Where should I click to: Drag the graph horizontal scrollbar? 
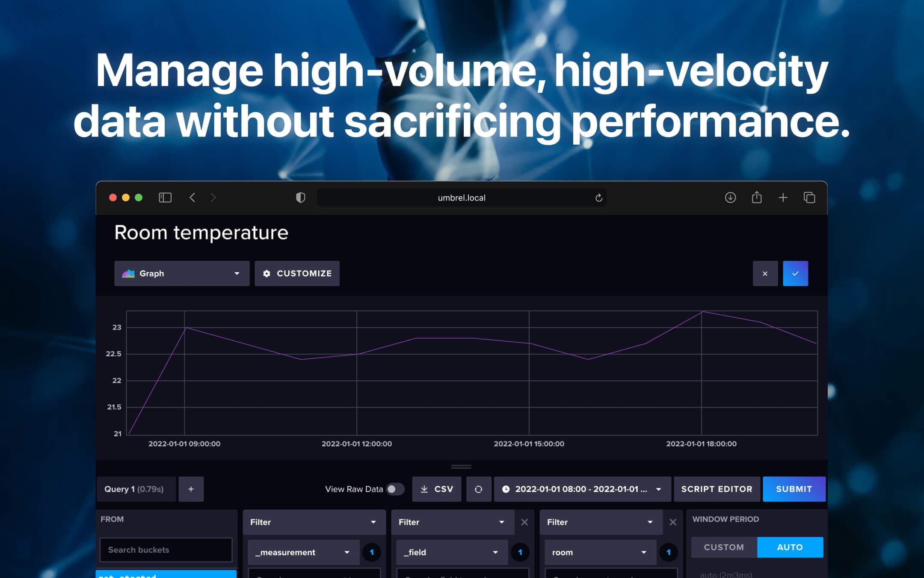click(461, 465)
